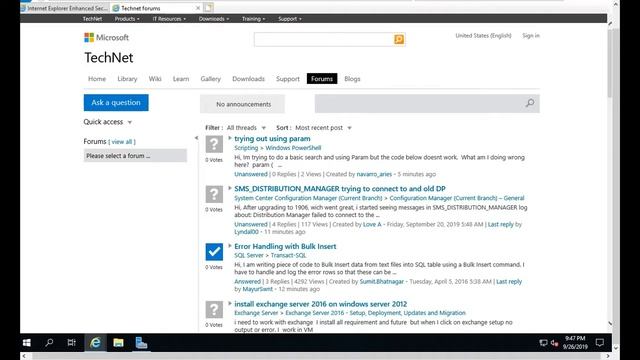Click question mark icon for install exchange server thread
Screen dimensions: 640x360
[x=214, y=309]
